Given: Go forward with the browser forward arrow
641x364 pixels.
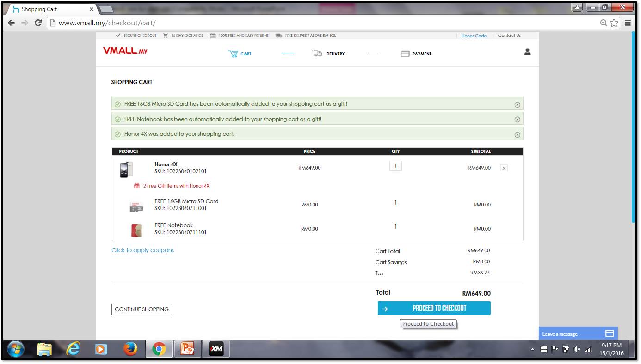Looking at the screenshot, I should (24, 23).
